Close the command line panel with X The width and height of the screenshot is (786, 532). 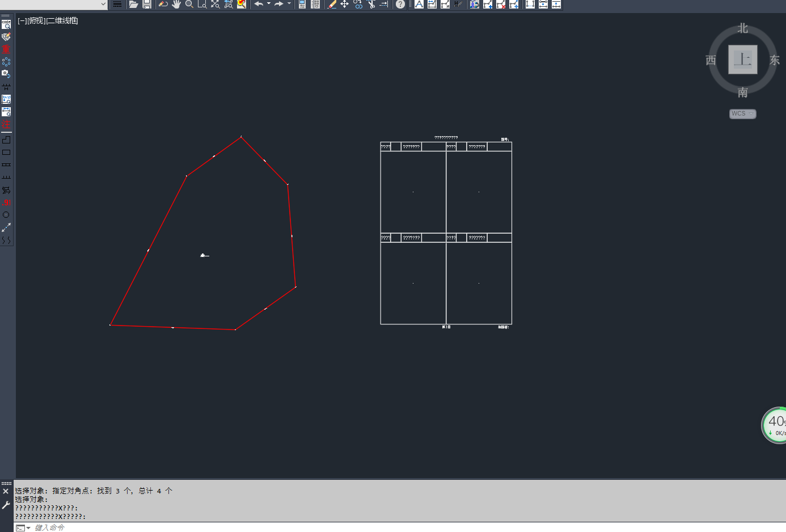6,491
